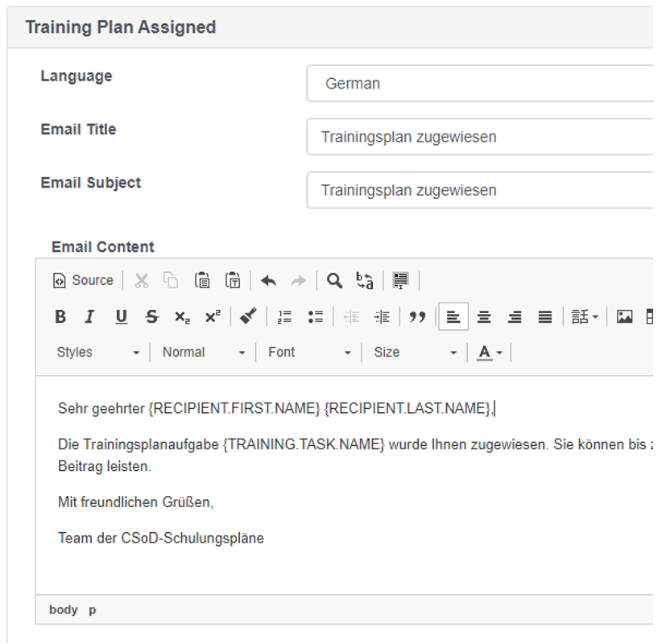Click the block quote icon
662x644 pixels.
(417, 316)
